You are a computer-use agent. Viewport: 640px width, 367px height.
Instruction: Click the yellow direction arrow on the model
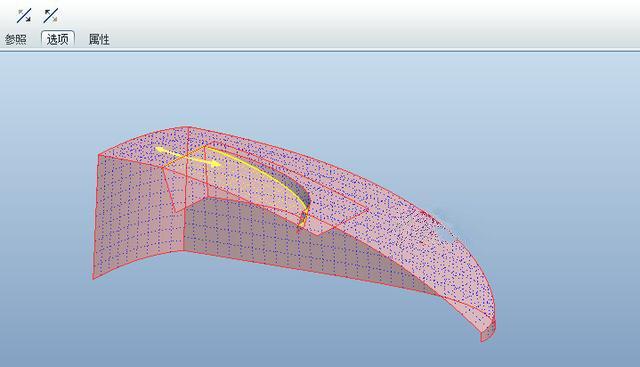point(188,157)
